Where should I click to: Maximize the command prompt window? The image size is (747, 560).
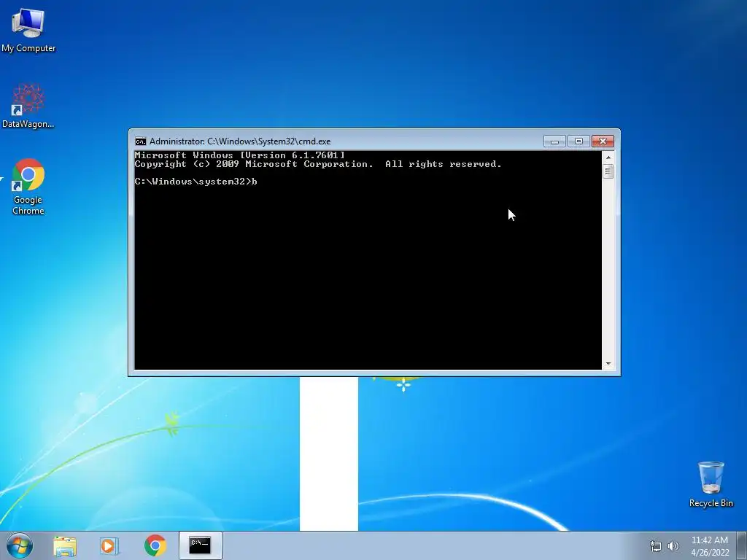(x=578, y=141)
